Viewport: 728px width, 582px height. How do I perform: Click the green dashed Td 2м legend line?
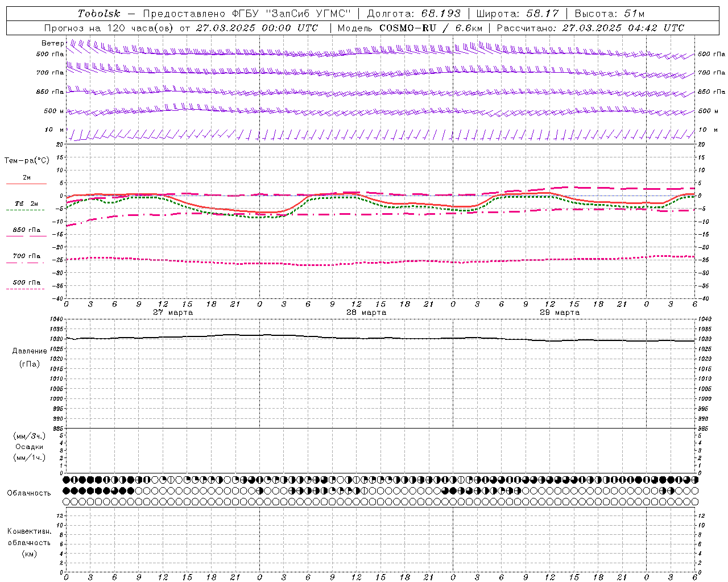tap(25, 210)
